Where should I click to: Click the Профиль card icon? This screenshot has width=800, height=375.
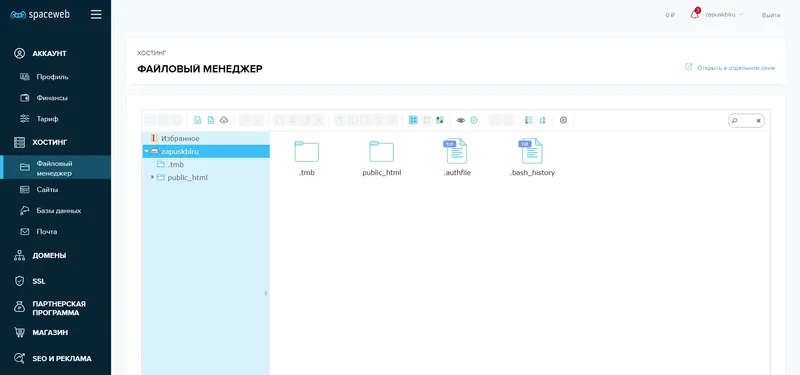coord(24,77)
